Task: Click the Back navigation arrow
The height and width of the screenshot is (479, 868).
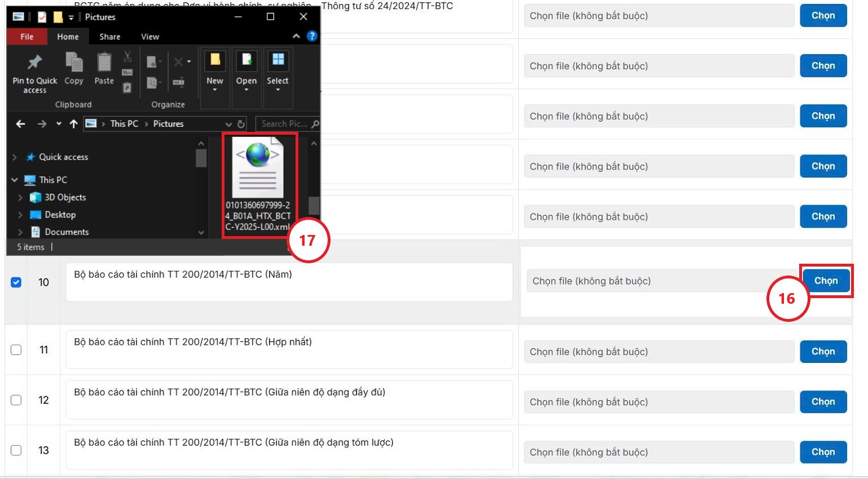Action: (21, 124)
